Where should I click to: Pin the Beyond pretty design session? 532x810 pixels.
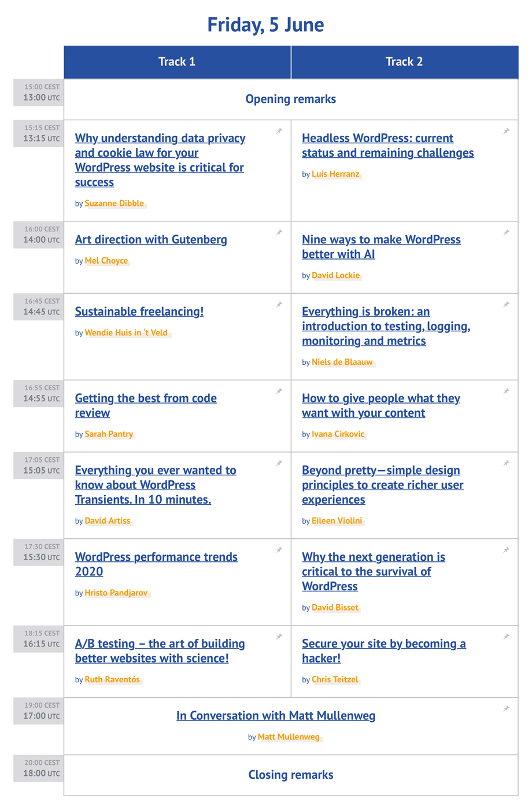(506, 463)
